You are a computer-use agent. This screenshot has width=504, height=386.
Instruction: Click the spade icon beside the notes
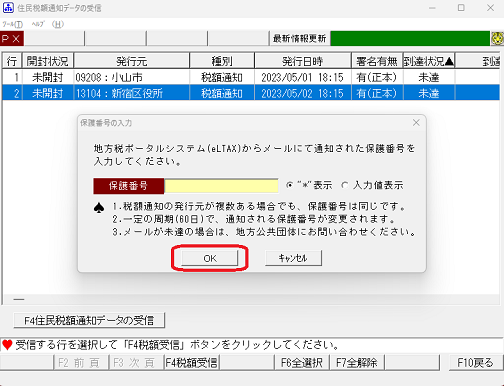pyautogui.click(x=99, y=208)
